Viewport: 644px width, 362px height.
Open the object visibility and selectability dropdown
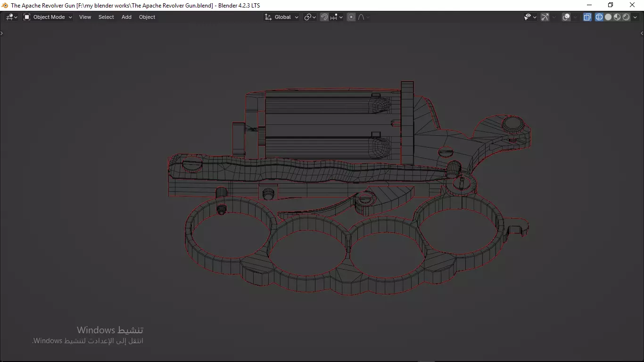[x=530, y=17]
